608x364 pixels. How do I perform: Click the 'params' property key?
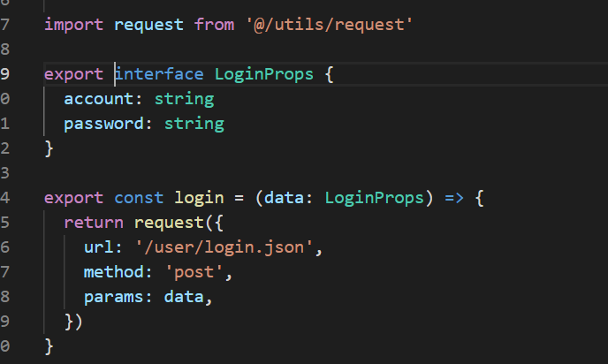[x=113, y=298]
